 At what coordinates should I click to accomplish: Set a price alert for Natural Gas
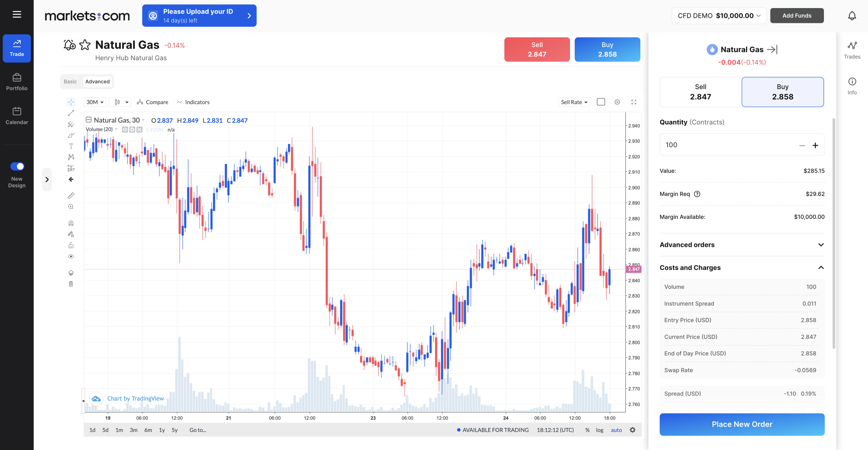(x=70, y=45)
